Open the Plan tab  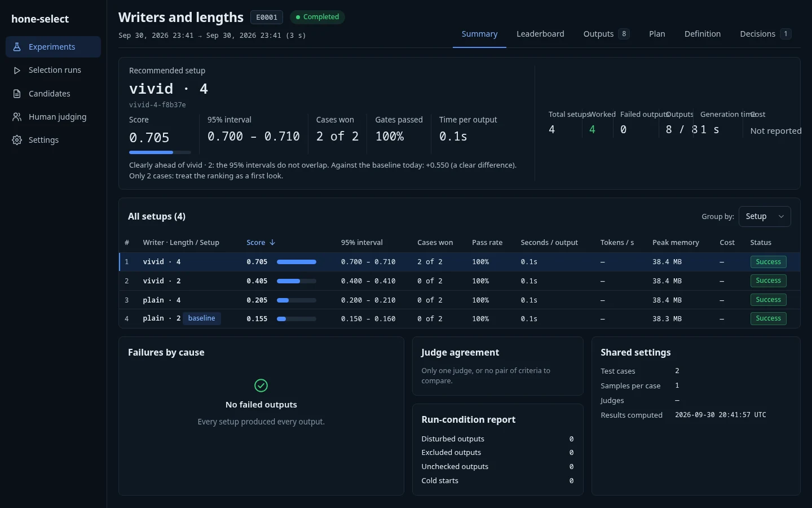tap(657, 34)
